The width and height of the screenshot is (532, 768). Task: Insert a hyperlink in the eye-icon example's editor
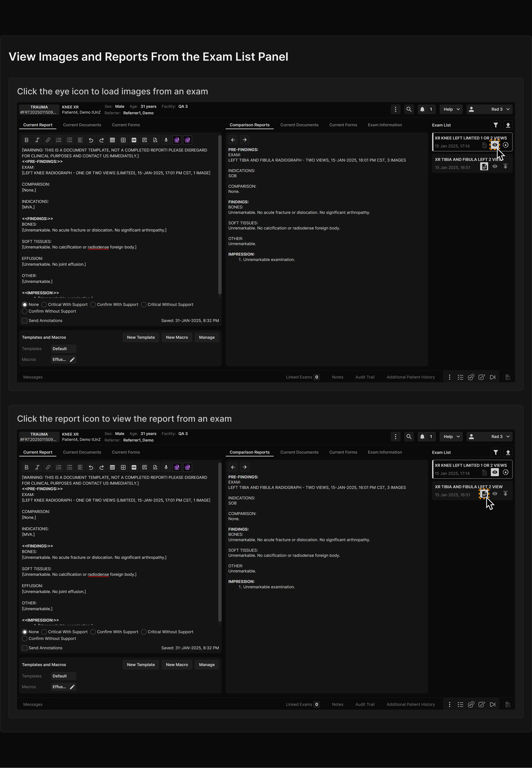[x=48, y=140]
